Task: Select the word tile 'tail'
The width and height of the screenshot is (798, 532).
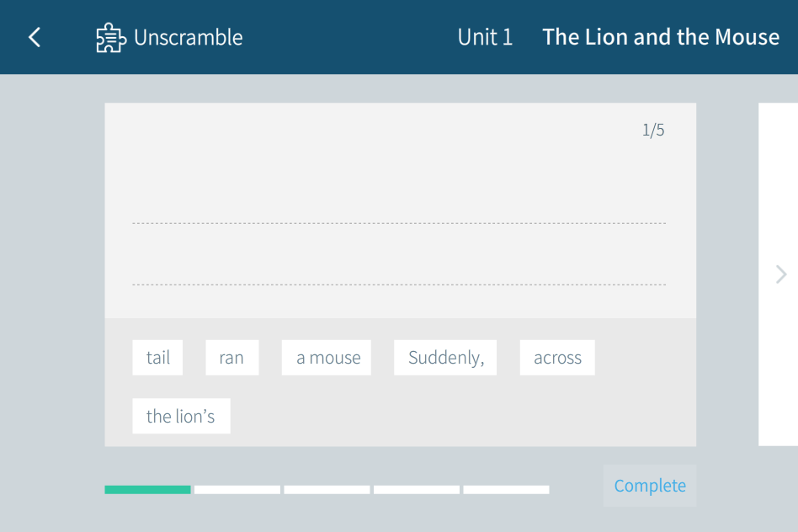Action: click(157, 358)
